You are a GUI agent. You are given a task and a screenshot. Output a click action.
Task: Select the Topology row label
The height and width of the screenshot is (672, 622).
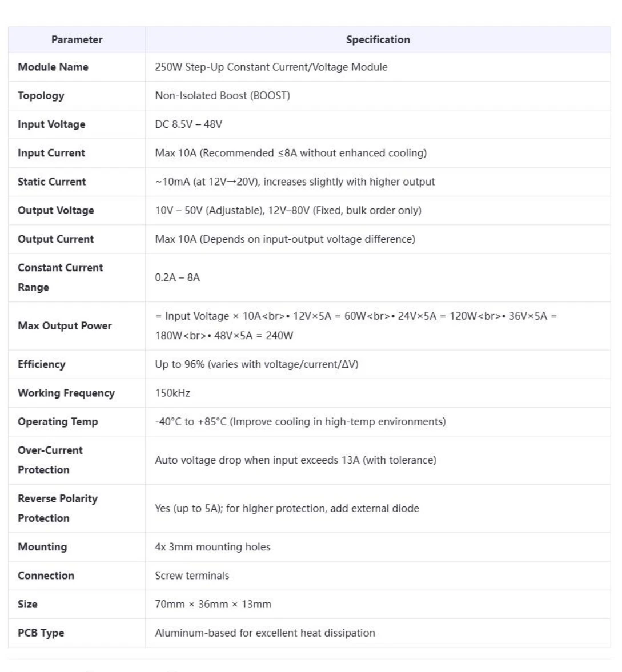click(41, 96)
